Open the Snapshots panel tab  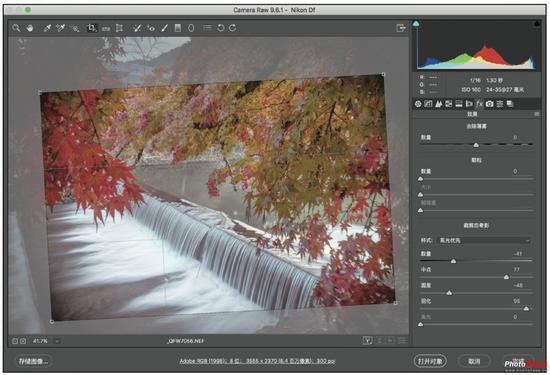point(510,104)
